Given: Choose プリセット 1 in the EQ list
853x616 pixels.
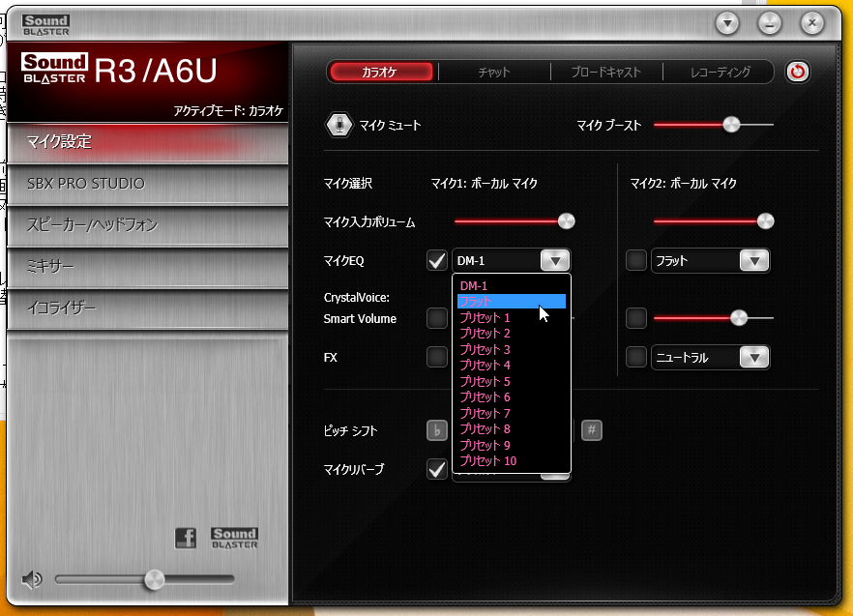Looking at the screenshot, I should pos(512,318).
